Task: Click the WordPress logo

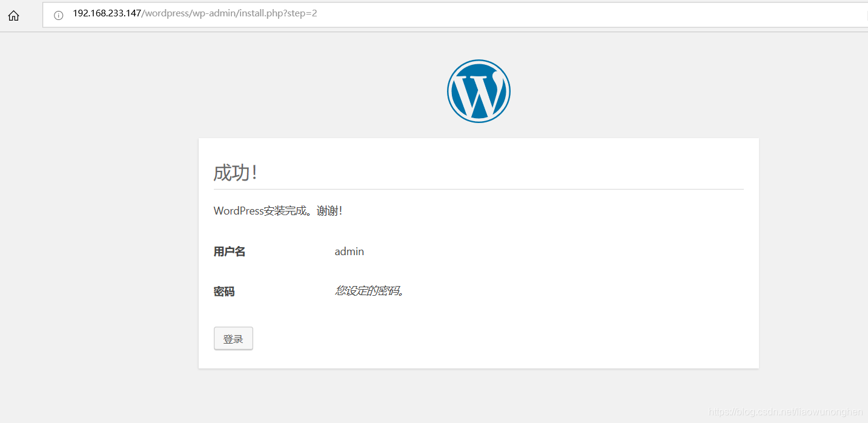Action: click(479, 91)
